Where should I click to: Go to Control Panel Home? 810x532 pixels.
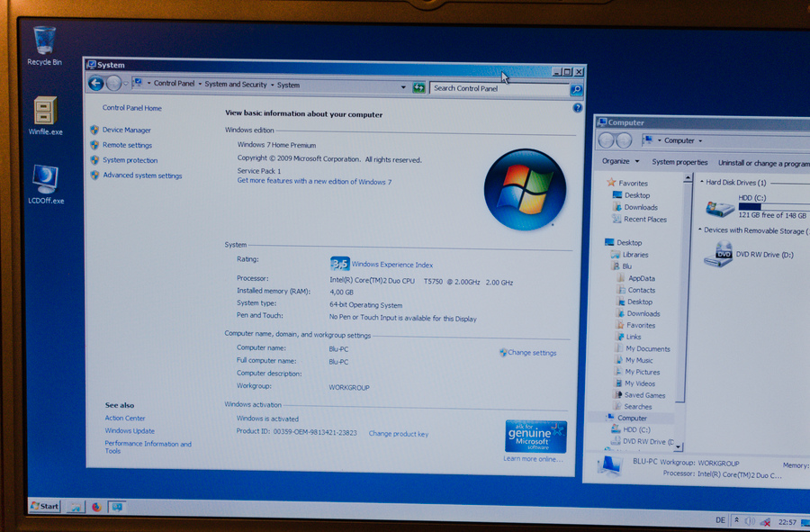pos(131,108)
